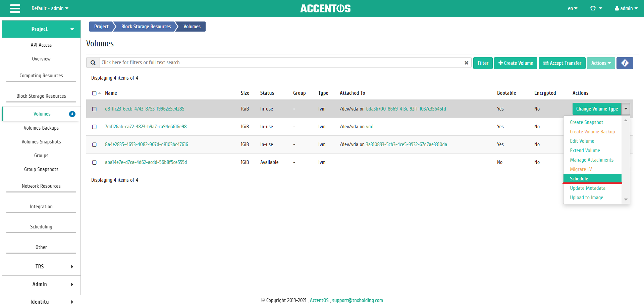Click the Accept Transfer button
Screen dimensions: 644x304
tap(562, 63)
